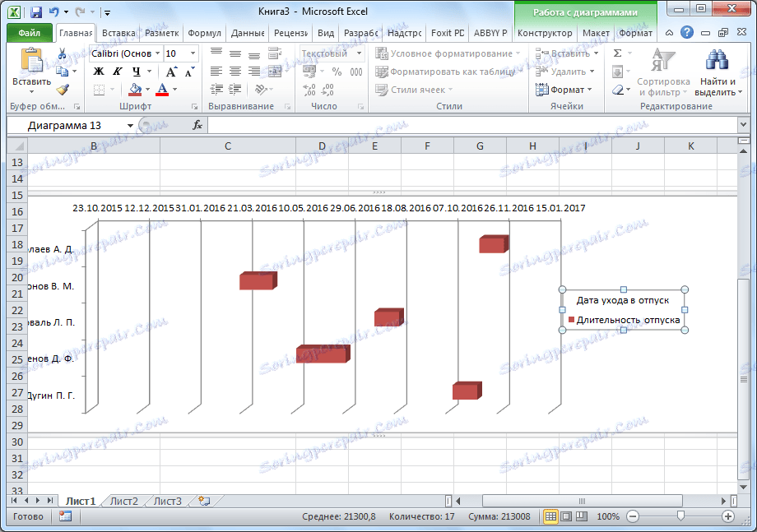Apply percent style
This screenshot has height=532, width=757.
pyautogui.click(x=337, y=72)
